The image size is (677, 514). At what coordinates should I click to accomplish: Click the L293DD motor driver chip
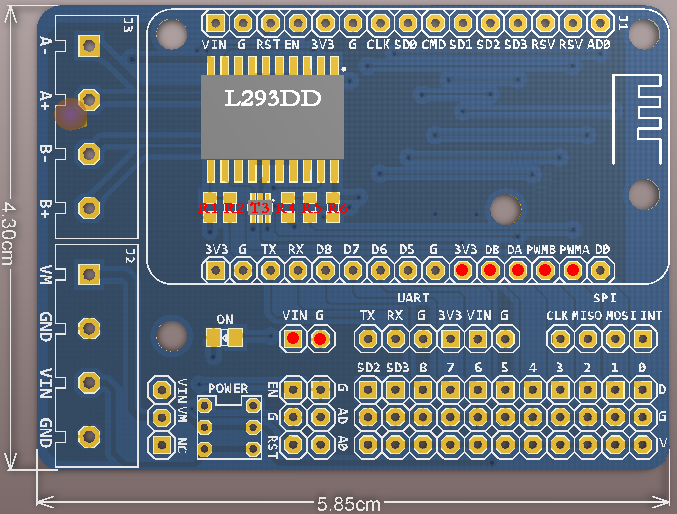click(272, 113)
